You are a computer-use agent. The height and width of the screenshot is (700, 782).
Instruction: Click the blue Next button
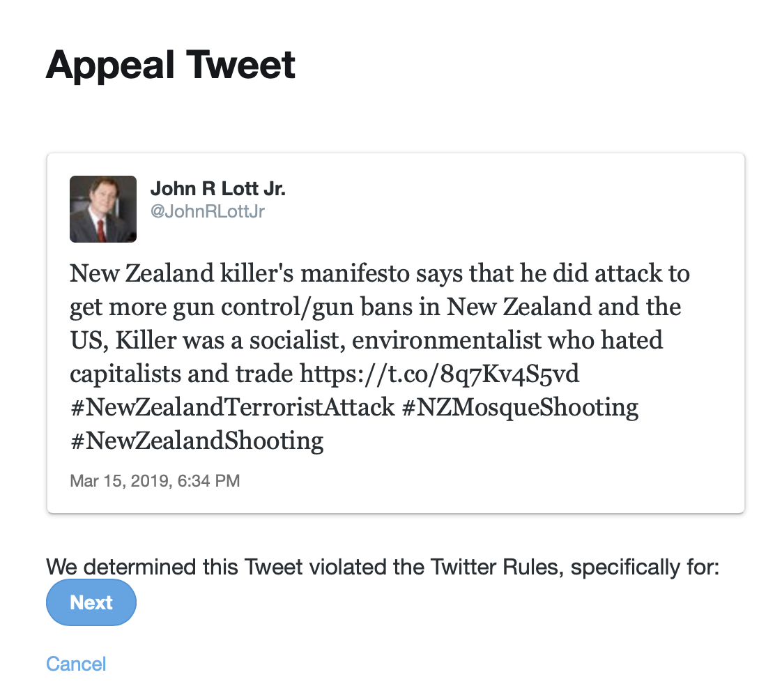[x=91, y=602]
